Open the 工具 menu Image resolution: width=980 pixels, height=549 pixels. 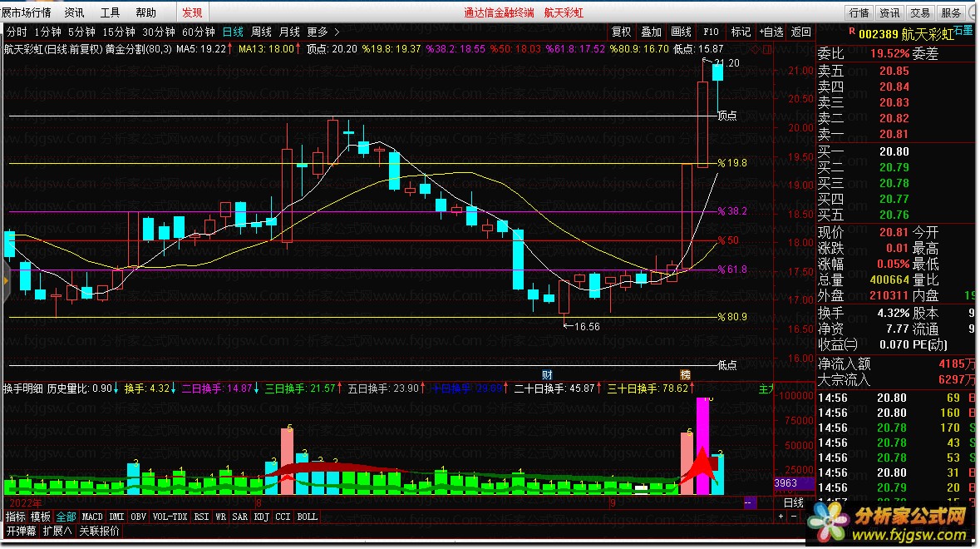click(x=110, y=12)
